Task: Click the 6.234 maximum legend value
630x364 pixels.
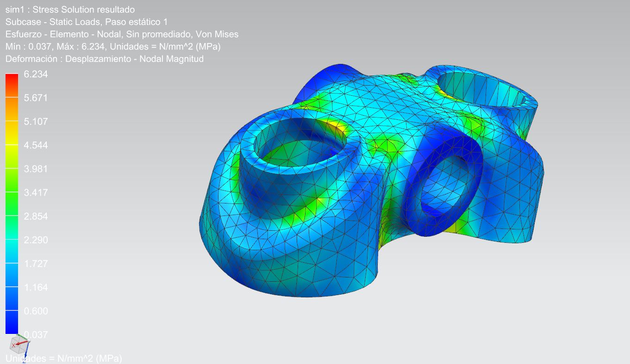Action: [x=36, y=74]
